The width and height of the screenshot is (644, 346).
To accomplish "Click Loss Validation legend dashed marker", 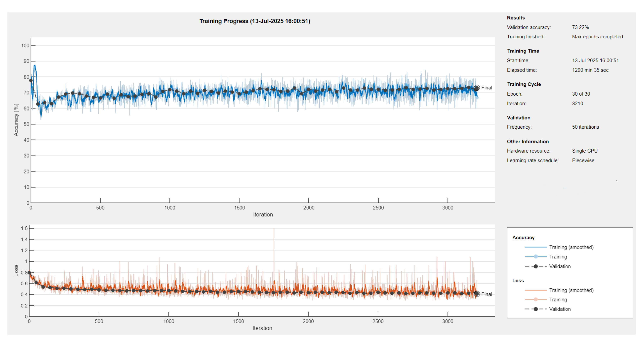I will tap(535, 309).
